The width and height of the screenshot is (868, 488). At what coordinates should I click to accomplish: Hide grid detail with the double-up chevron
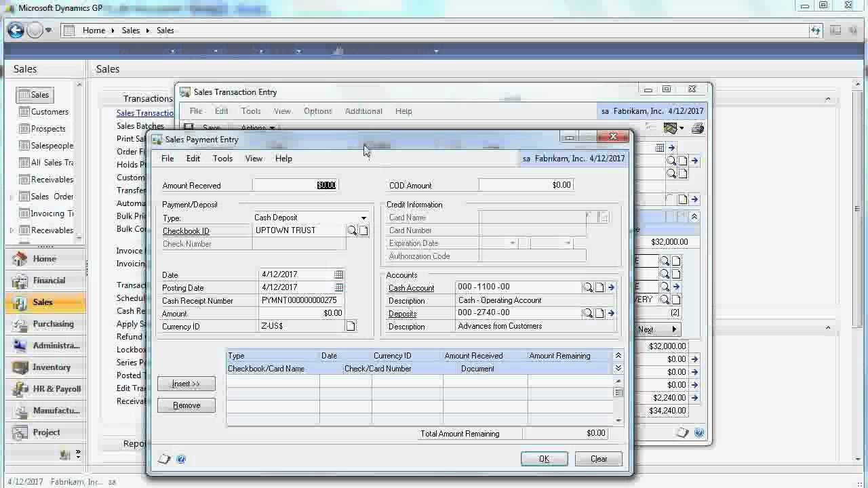[618, 356]
